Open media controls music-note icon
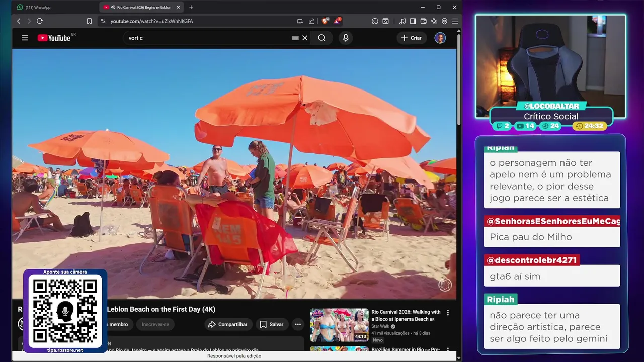644x362 pixels. tap(403, 21)
